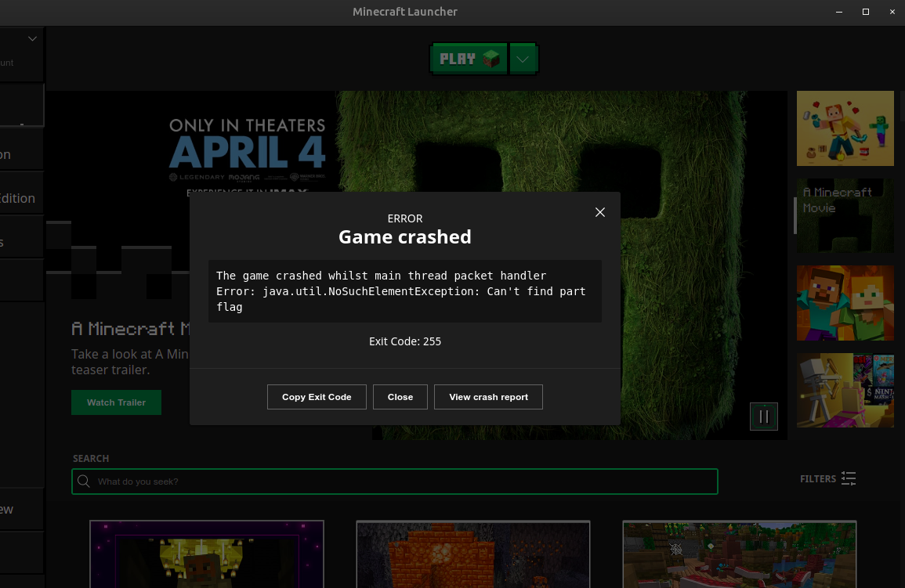Open View crash report
Screen dimensions: 905x588
point(488,397)
